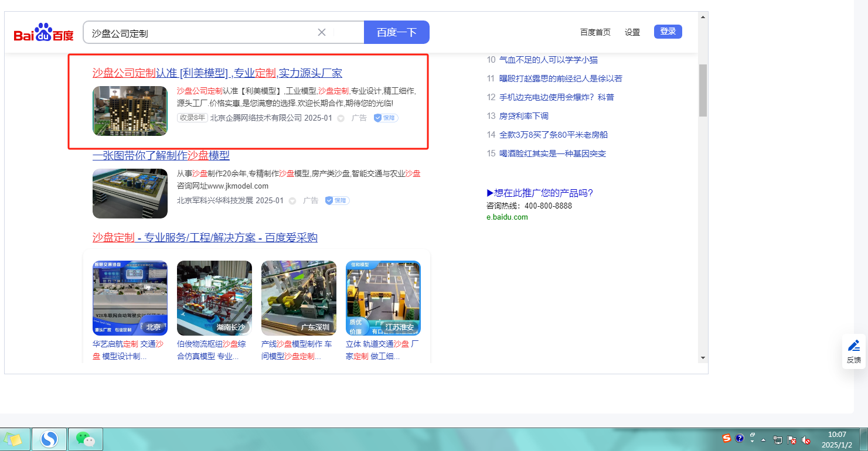Click the 登录 login button
The height and width of the screenshot is (451, 868).
pos(668,32)
